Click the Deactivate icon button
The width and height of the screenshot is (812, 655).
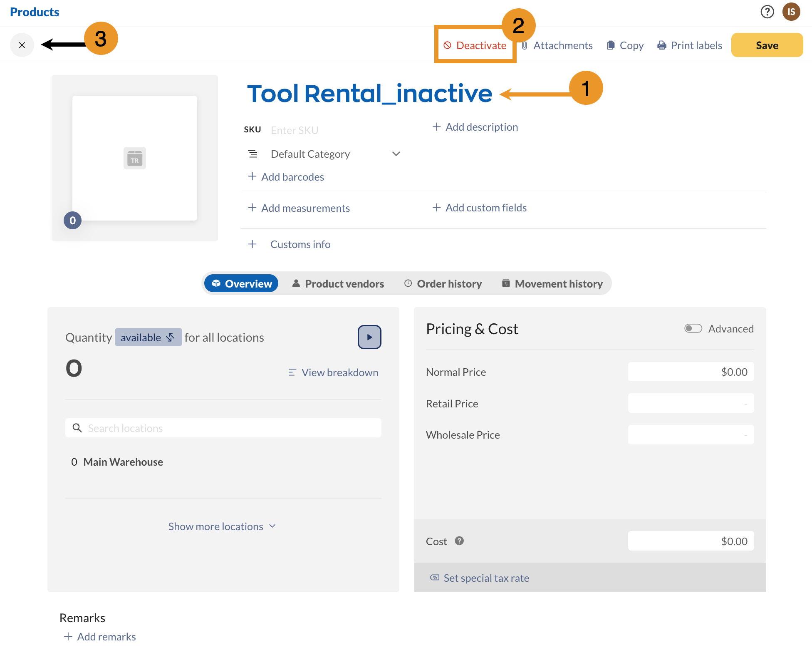pyautogui.click(x=448, y=45)
